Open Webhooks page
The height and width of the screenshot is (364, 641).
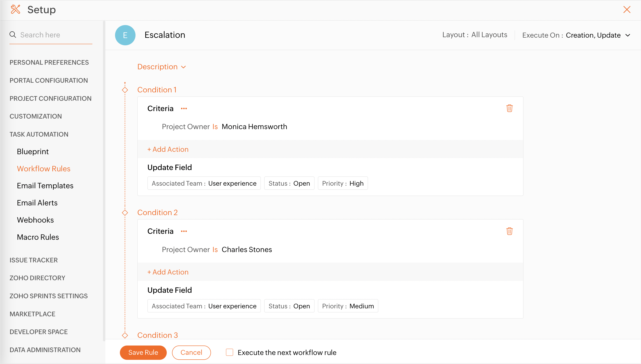pyautogui.click(x=35, y=220)
